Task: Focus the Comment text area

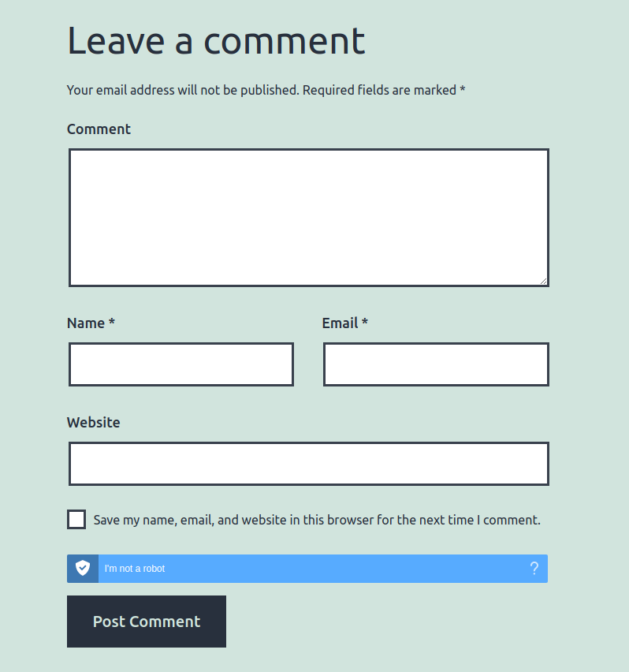Action: click(x=308, y=217)
